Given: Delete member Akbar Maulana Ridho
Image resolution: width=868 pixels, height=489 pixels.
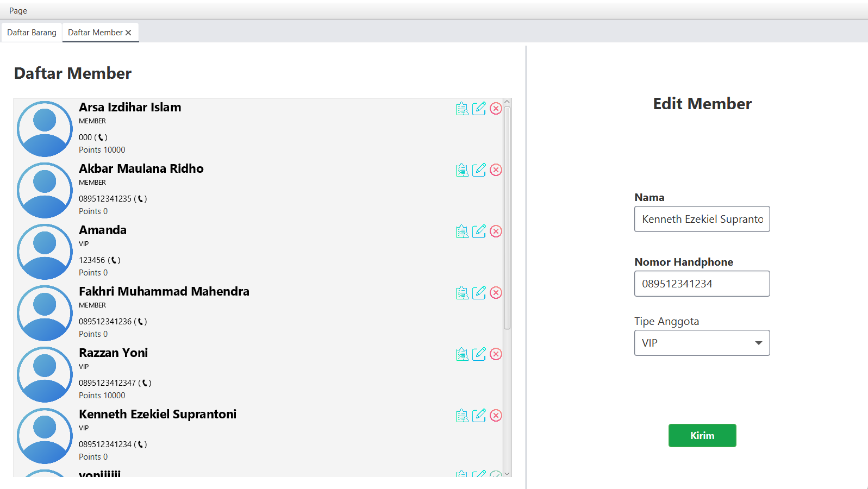Looking at the screenshot, I should click(x=496, y=170).
